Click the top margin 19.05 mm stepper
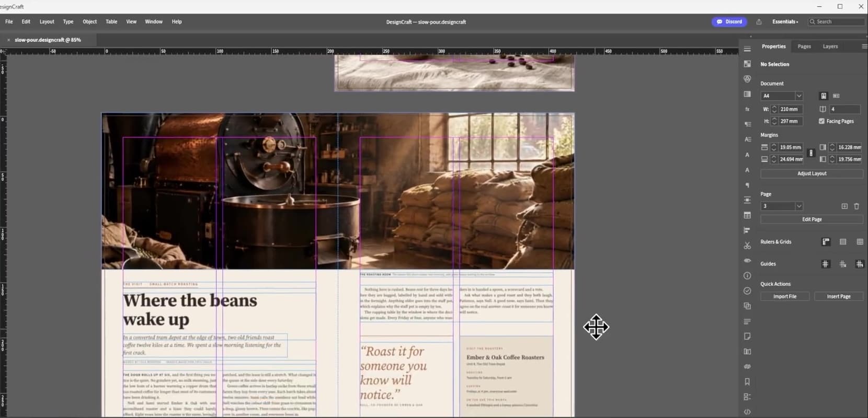868x418 pixels. [x=774, y=147]
